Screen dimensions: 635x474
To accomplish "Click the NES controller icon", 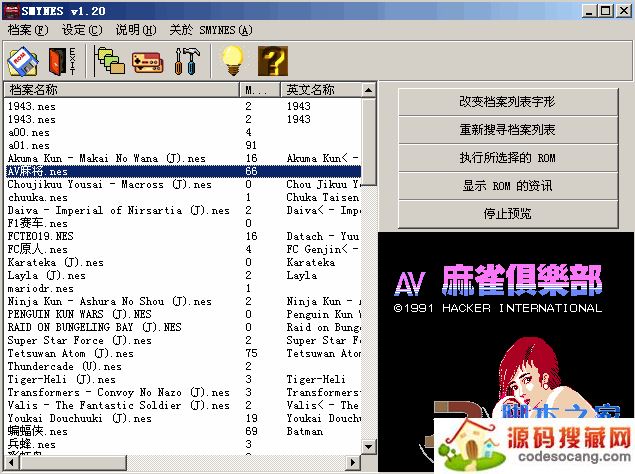I will tap(147, 61).
